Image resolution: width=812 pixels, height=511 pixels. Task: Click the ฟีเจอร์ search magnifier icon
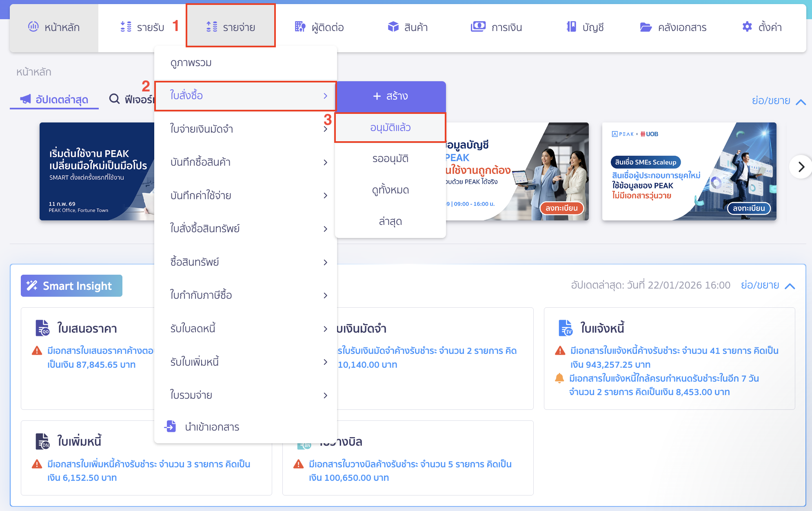114,99
